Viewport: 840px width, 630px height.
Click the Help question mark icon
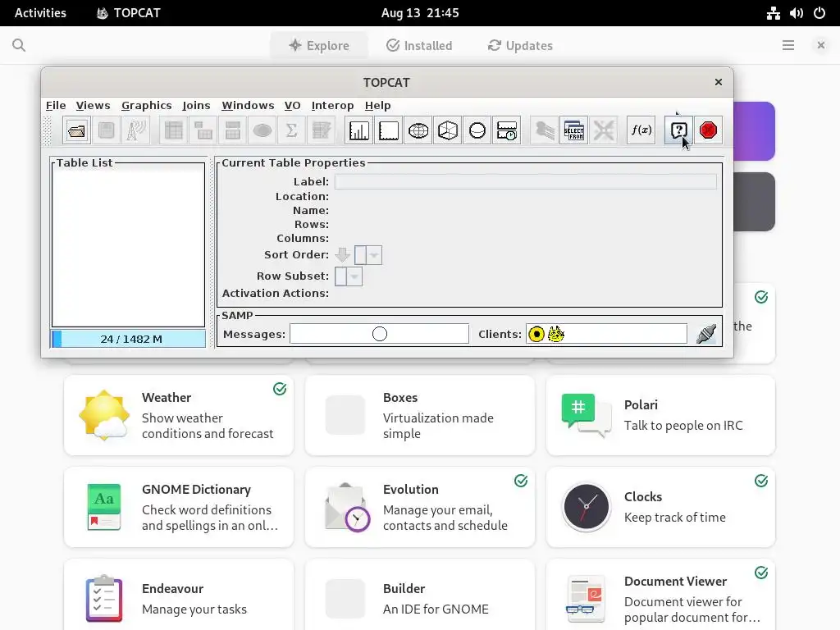[678, 130]
